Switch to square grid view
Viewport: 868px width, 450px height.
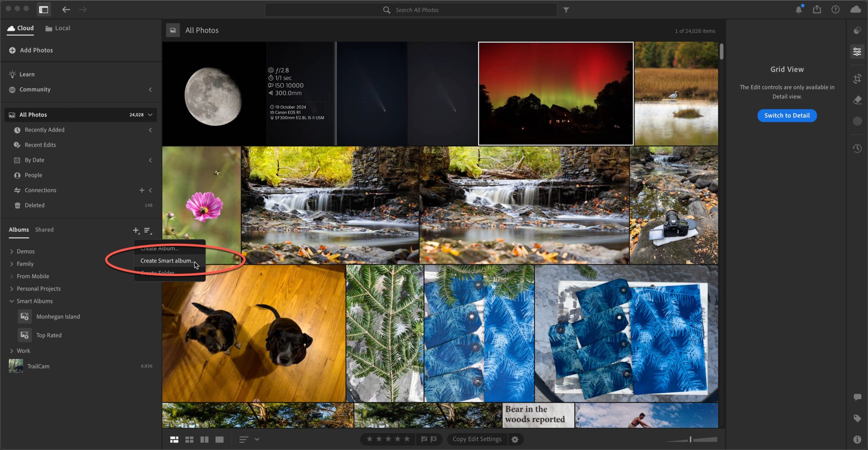tap(189, 439)
